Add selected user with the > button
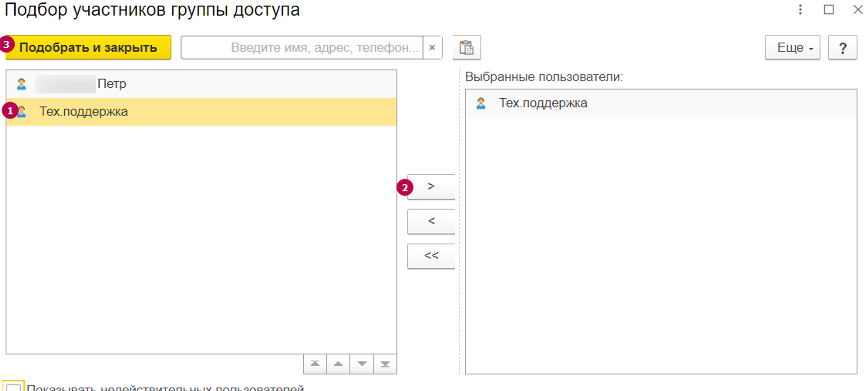The height and width of the screenshot is (391, 868). [431, 187]
